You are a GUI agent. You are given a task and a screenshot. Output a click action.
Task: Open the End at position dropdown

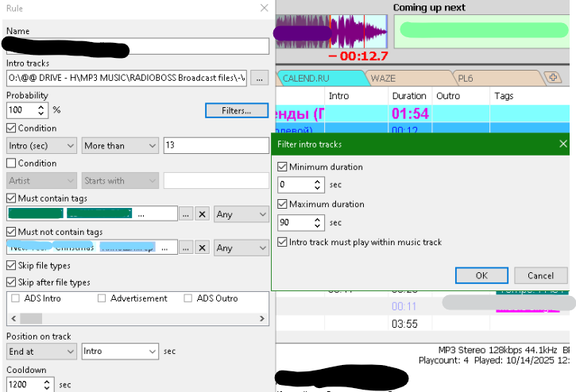[x=41, y=351]
